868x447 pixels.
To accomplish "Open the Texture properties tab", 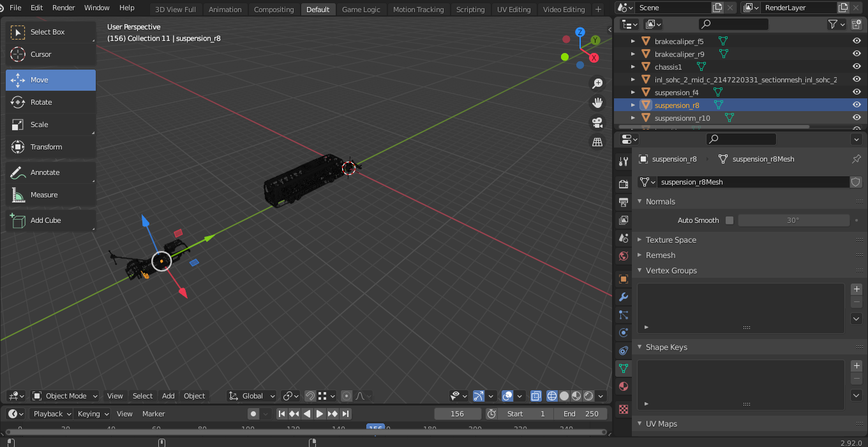I will [x=624, y=409].
